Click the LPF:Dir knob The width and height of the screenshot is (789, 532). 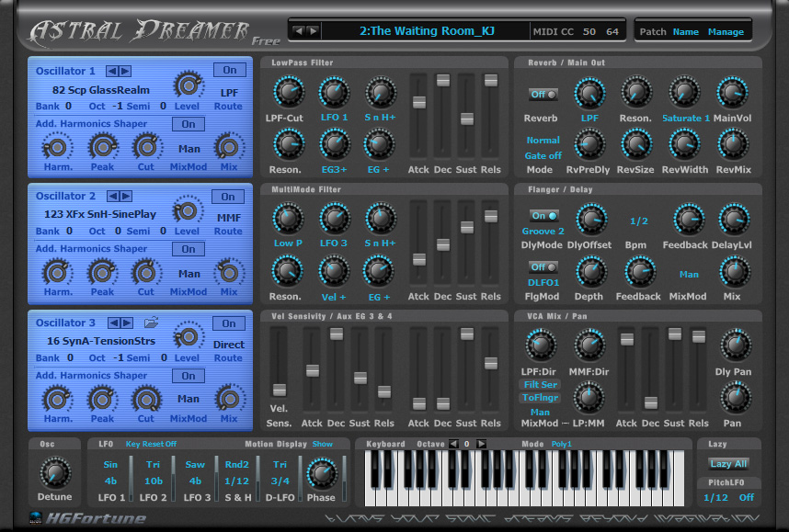click(x=541, y=345)
